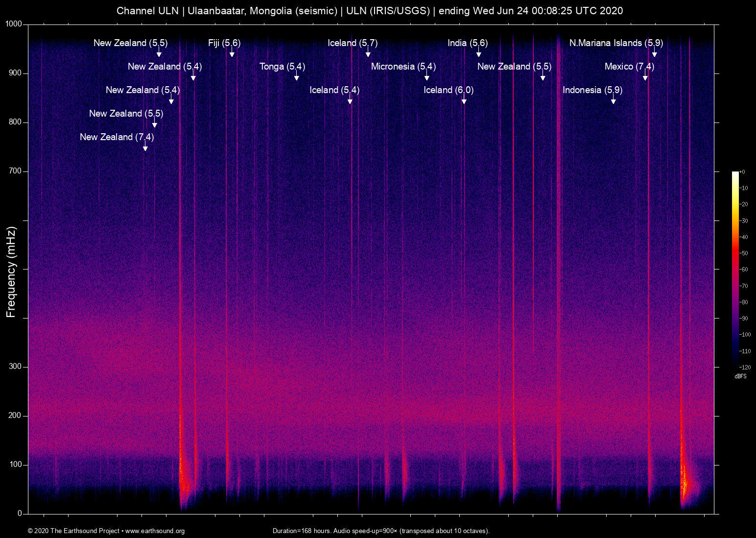Click the Iceland (5.7) event label

coord(352,43)
